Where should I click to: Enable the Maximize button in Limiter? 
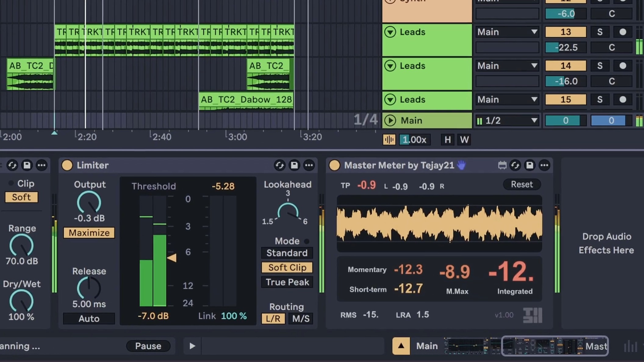[x=89, y=233]
